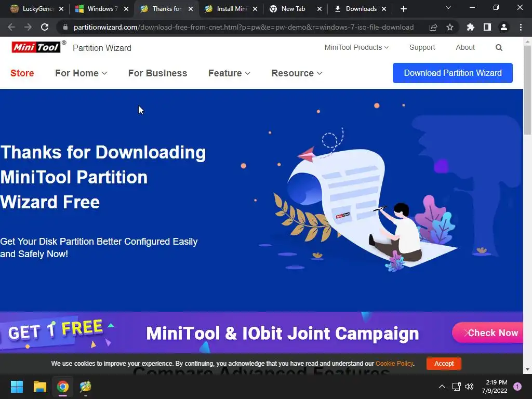The image size is (532, 399).
Task: Expand the Feature menu
Action: coord(229,73)
